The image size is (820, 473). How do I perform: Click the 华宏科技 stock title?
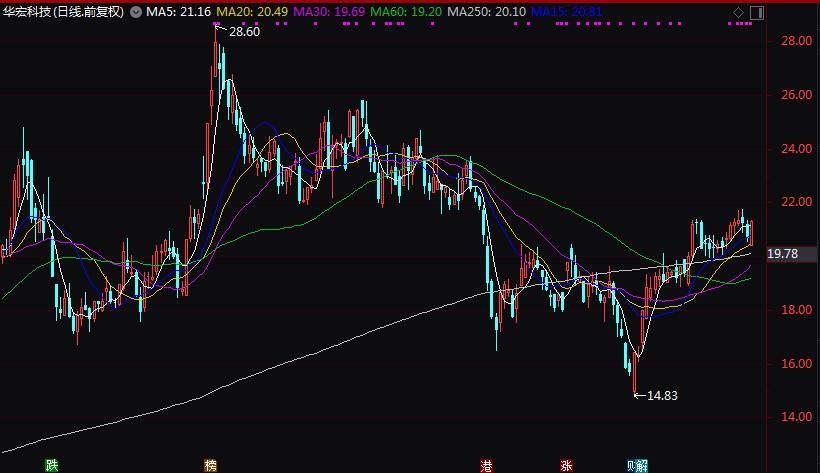[x=27, y=12]
